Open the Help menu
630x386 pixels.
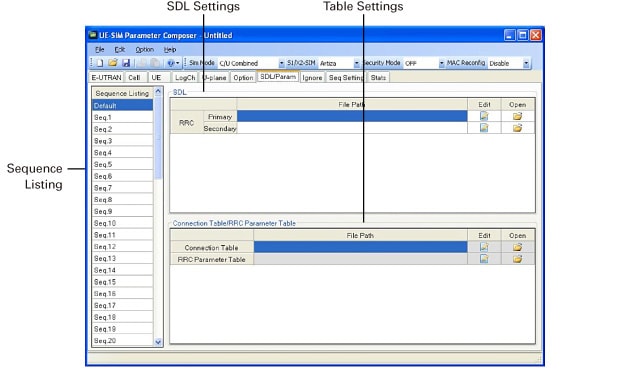tap(170, 49)
